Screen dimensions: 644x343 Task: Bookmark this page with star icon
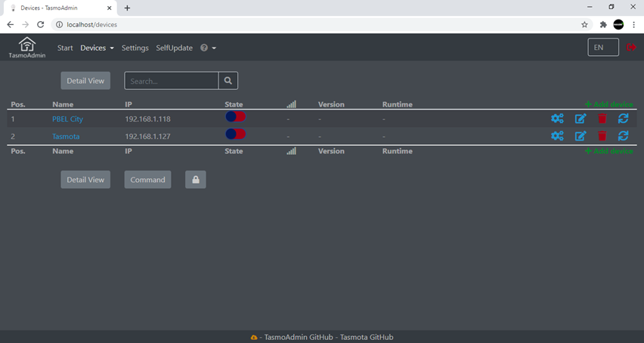click(x=584, y=25)
